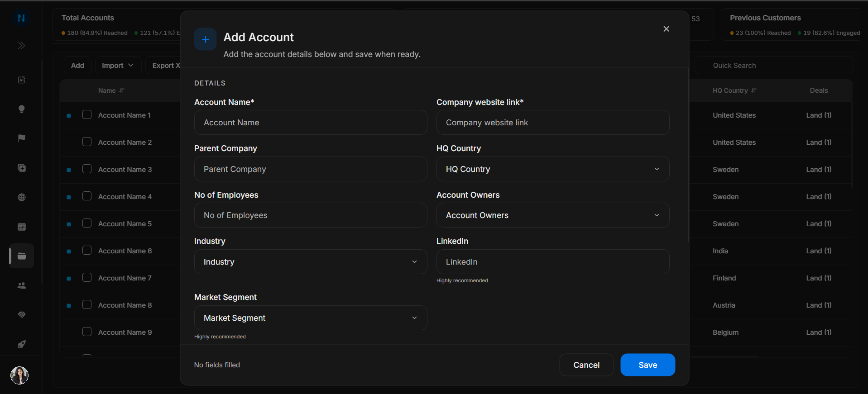The image size is (868, 394).
Task: Click the Add button in toolbar
Action: click(77, 66)
